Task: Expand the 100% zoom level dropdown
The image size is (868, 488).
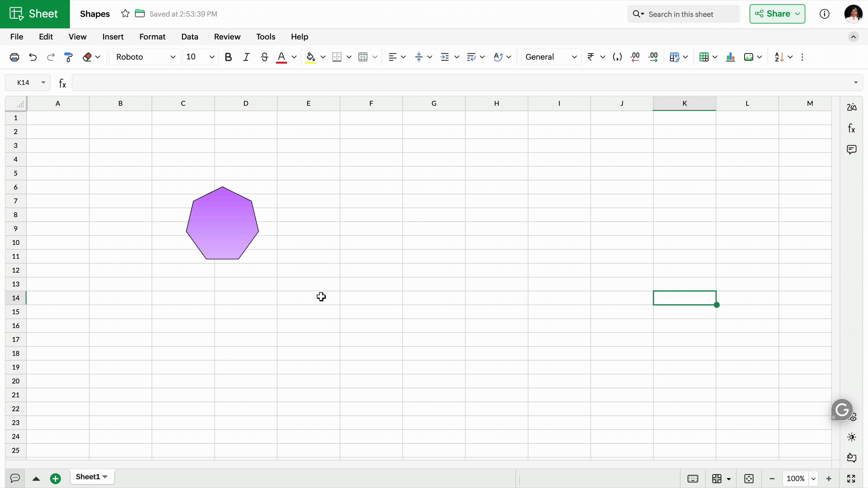Action: tap(813, 479)
